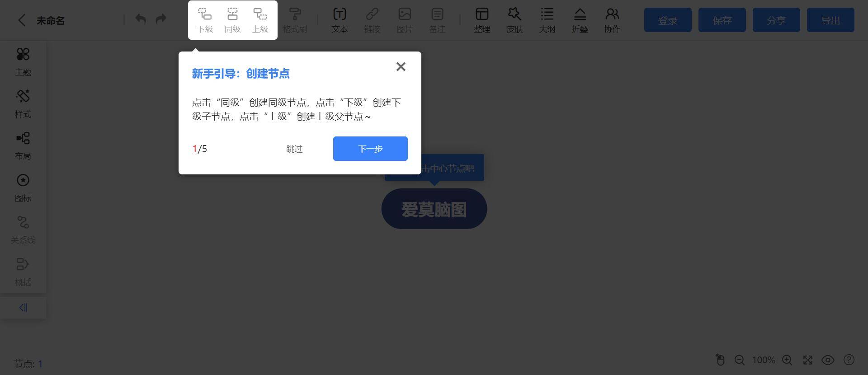Click the 未命名 document title
This screenshot has width=868, height=375.
(x=51, y=21)
